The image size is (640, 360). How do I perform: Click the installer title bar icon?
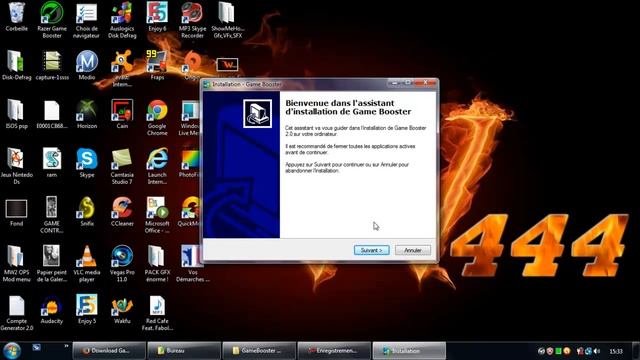(207, 84)
